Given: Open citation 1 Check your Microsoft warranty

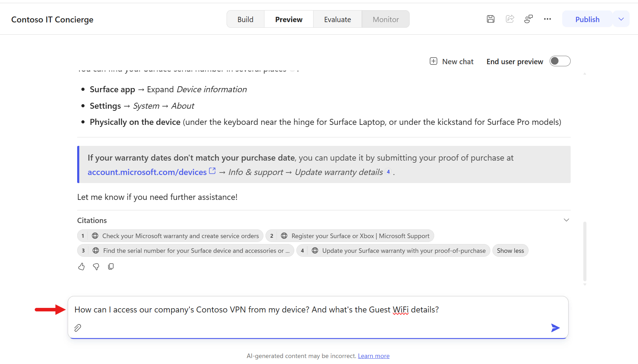Looking at the screenshot, I should (x=170, y=236).
